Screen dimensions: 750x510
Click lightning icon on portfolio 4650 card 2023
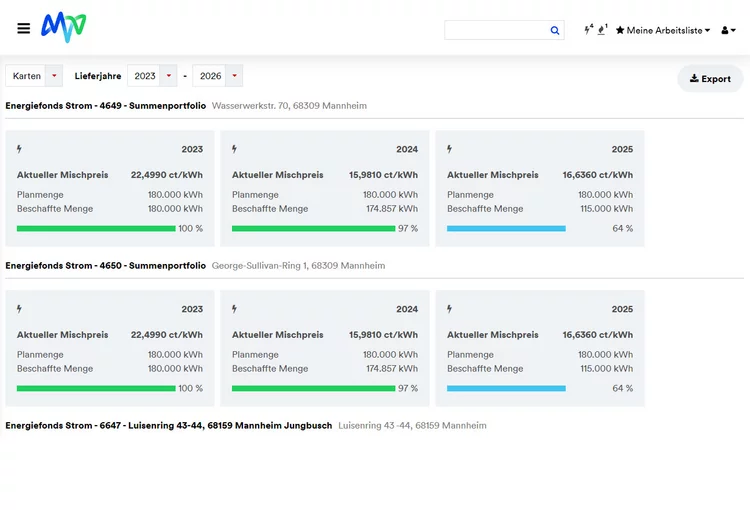pos(19,309)
